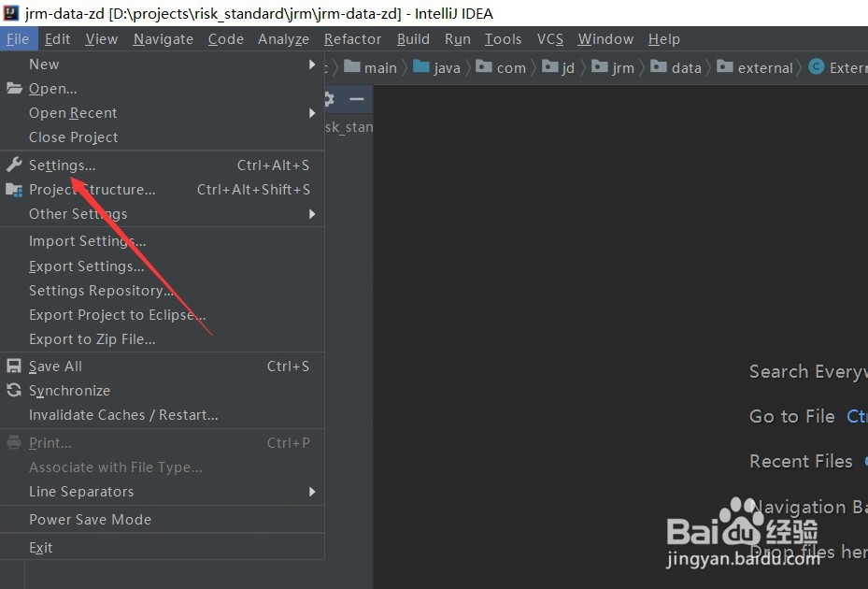This screenshot has width=868, height=589.
Task: Click the 'com' package icon in the breadcrumb
Action: 484,67
